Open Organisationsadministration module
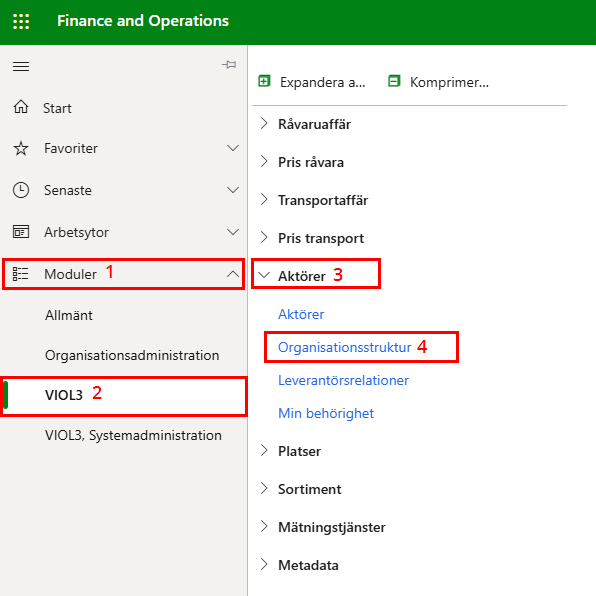The image size is (596, 596). pos(132,355)
